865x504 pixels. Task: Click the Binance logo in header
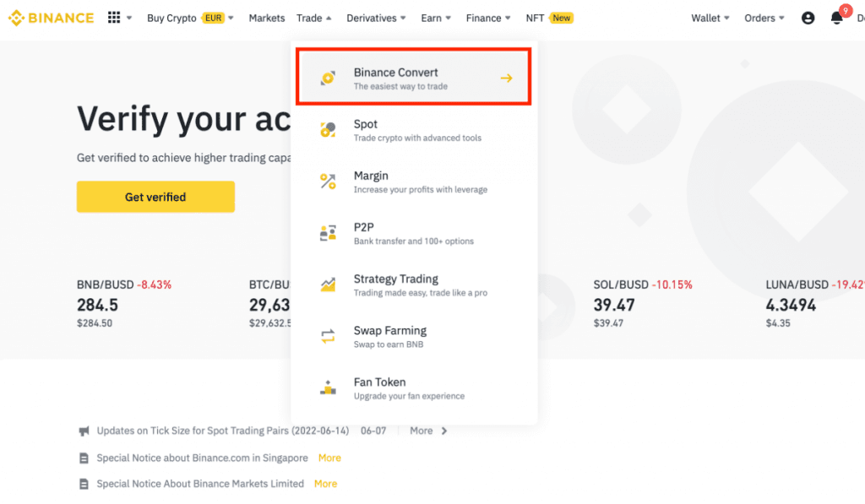tap(51, 18)
